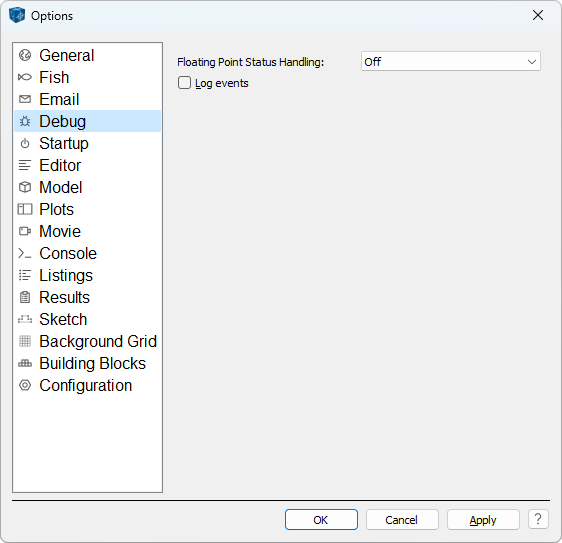Click the Apply button
The width and height of the screenshot is (562, 543).
483,520
